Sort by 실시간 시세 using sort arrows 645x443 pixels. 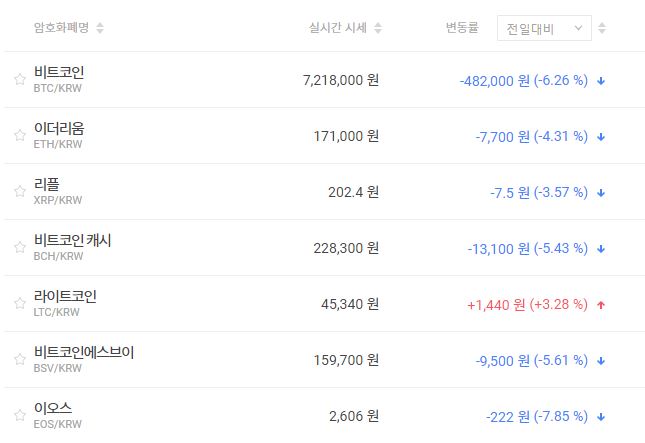tap(378, 28)
